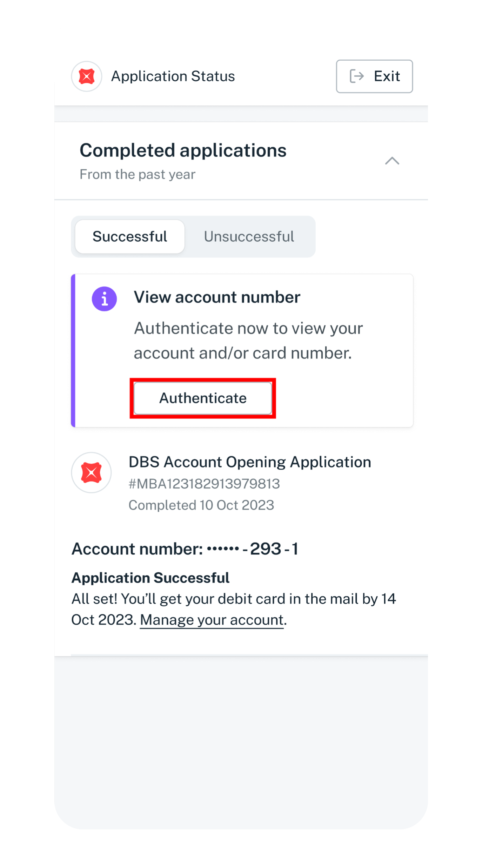Image resolution: width=482 pixels, height=868 pixels.
Task: Click the authenticate prompt description text
Action: 248,341
